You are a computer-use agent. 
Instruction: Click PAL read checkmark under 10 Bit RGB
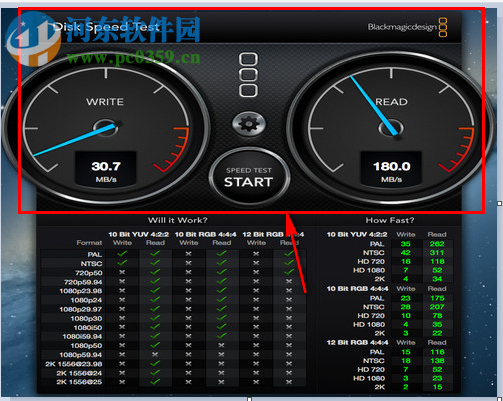(x=221, y=254)
